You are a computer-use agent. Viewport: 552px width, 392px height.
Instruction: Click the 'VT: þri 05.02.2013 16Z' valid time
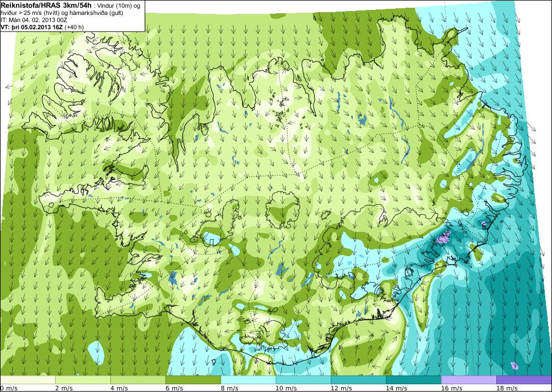click(31, 27)
